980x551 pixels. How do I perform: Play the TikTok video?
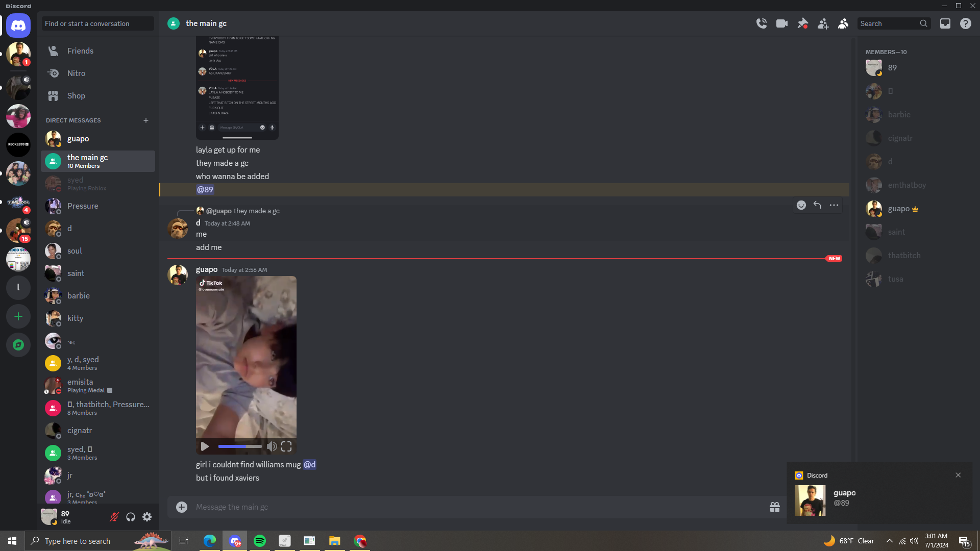click(205, 447)
